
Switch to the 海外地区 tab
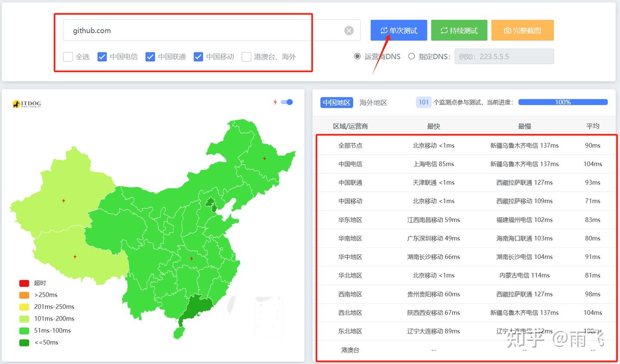373,102
